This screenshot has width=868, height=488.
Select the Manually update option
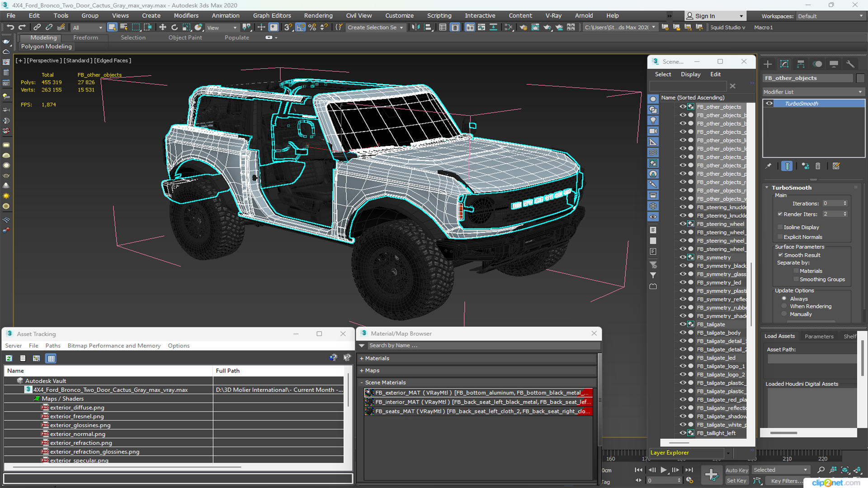click(x=784, y=314)
